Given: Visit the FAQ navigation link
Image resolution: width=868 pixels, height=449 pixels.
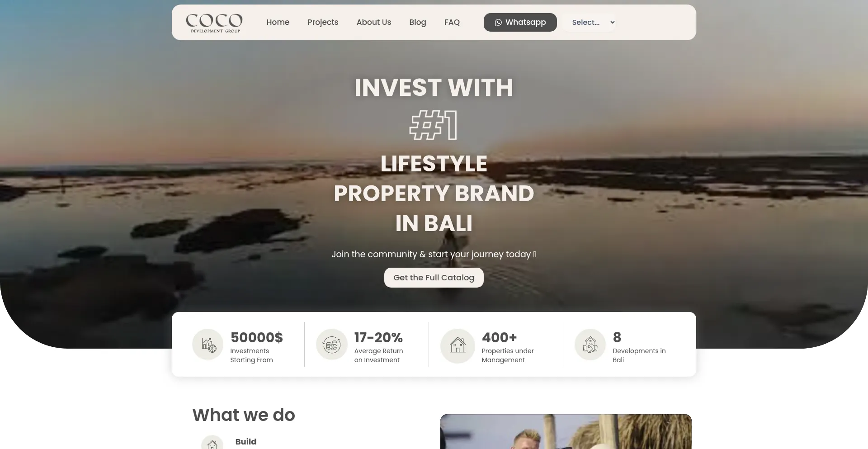Looking at the screenshot, I should (452, 22).
